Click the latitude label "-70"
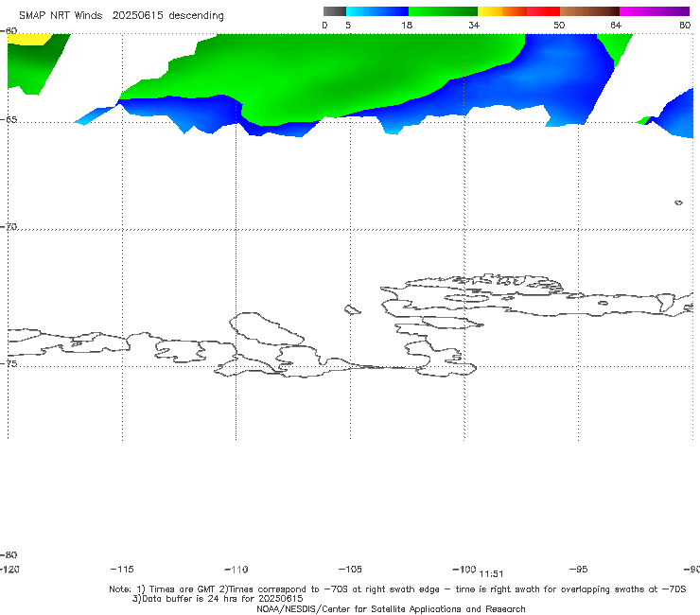 9,227
